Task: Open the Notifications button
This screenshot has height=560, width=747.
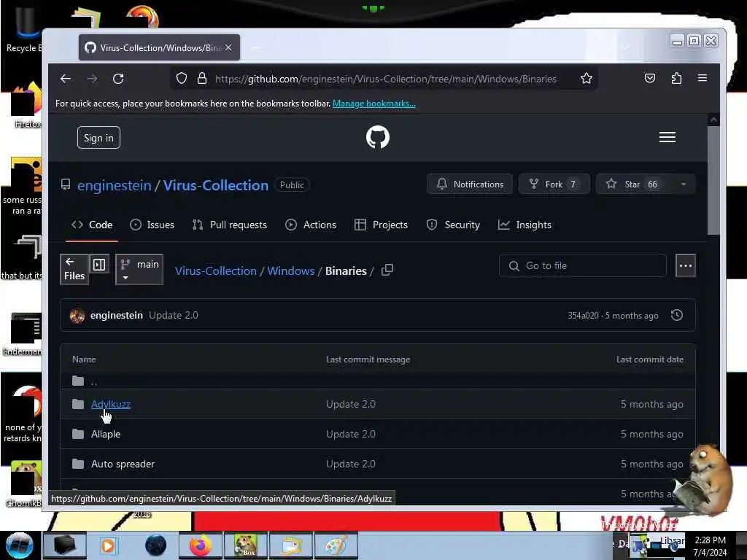Action: tap(470, 184)
